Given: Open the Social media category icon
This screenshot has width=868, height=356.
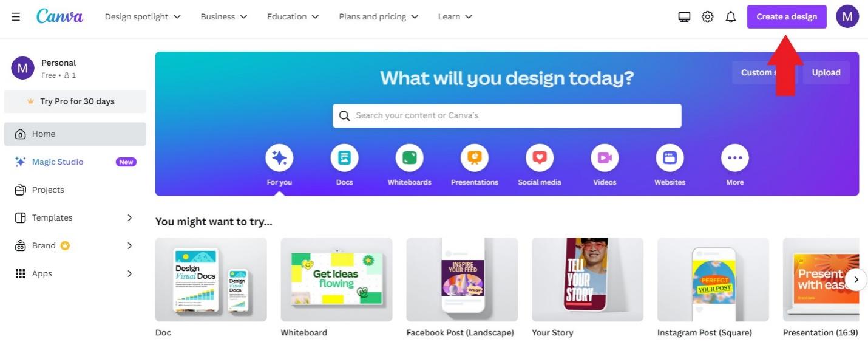Looking at the screenshot, I should point(540,159).
